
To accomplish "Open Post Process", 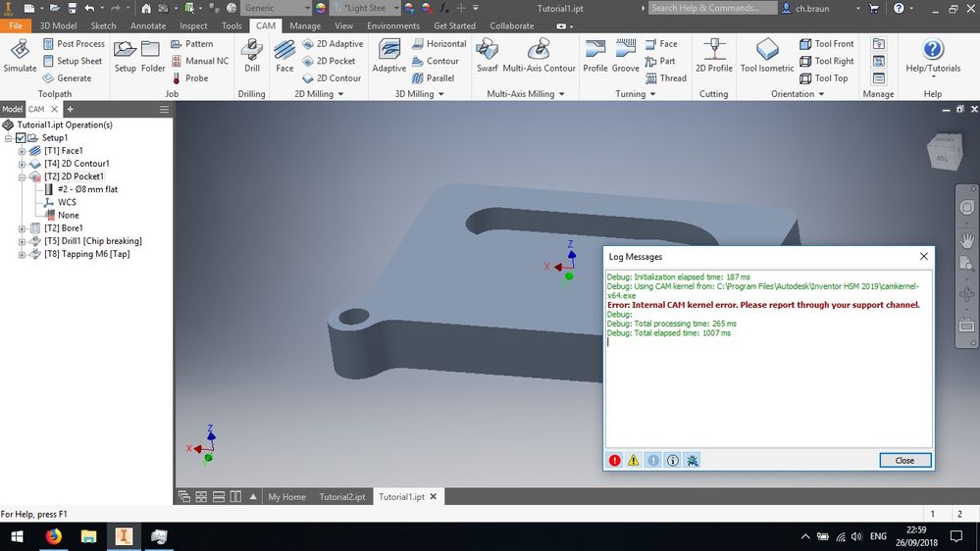I will tap(74, 44).
